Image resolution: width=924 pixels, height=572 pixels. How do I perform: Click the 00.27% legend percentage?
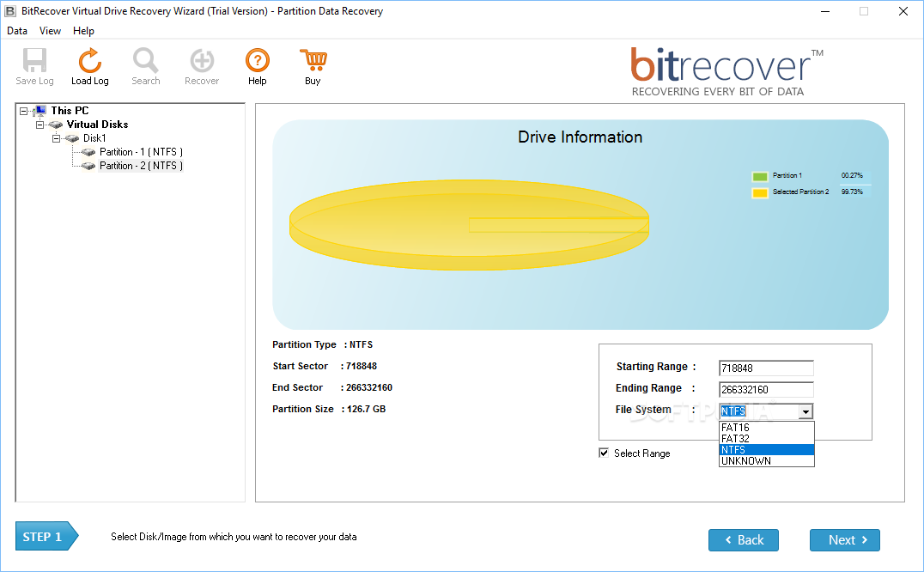pyautogui.click(x=852, y=175)
